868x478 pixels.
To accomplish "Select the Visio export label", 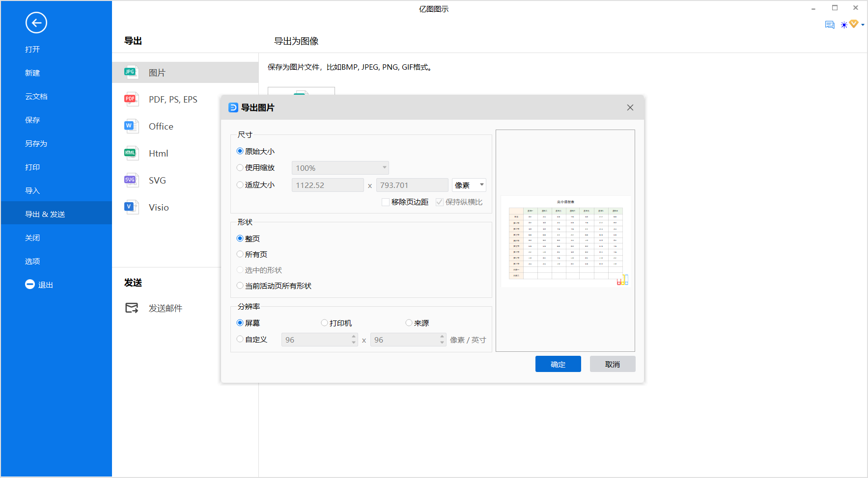I will (x=159, y=207).
